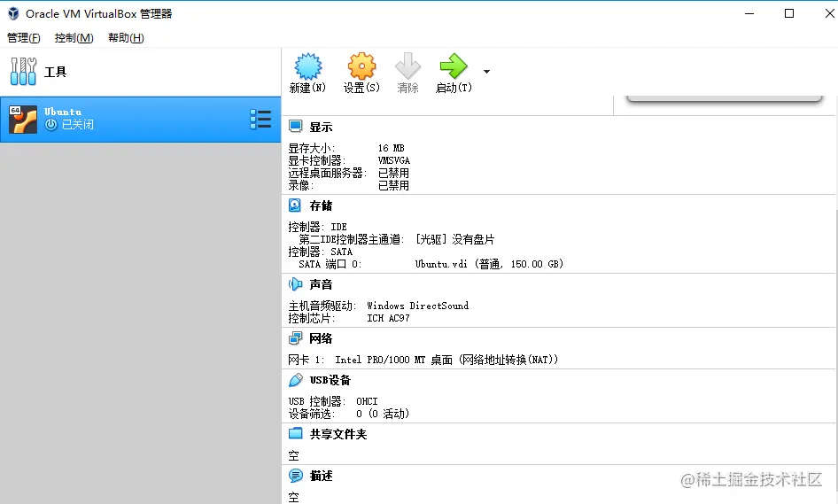Click the Discard (清除) arrow icon
Screen dimensions: 838x504
[407, 66]
